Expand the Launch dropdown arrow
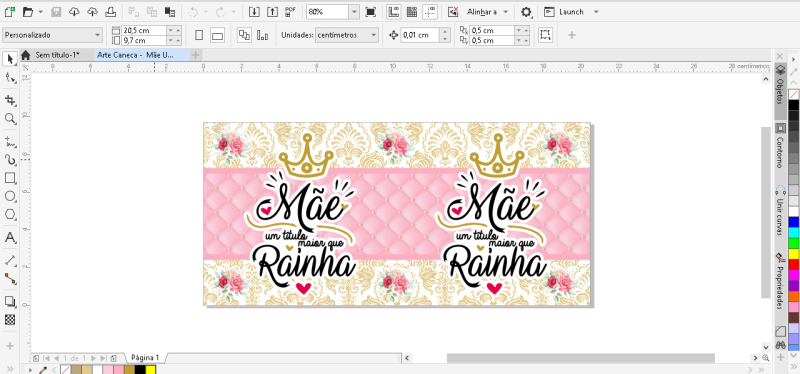 pyautogui.click(x=596, y=12)
